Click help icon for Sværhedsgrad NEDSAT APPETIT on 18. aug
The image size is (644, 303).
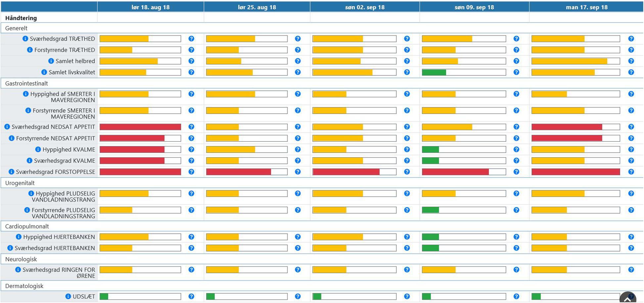[191, 127]
